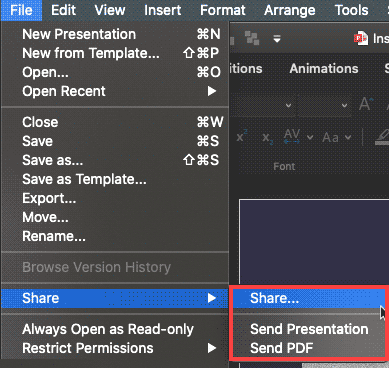Image resolution: width=389 pixels, height=368 pixels.
Task: Choose Export... menu item
Action: 115,198
